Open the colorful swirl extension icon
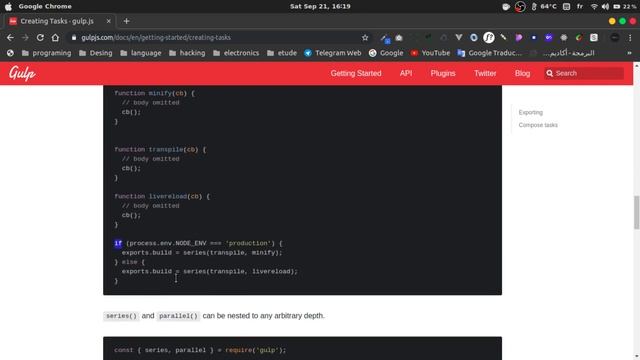The width and height of the screenshot is (640, 360). point(579,38)
